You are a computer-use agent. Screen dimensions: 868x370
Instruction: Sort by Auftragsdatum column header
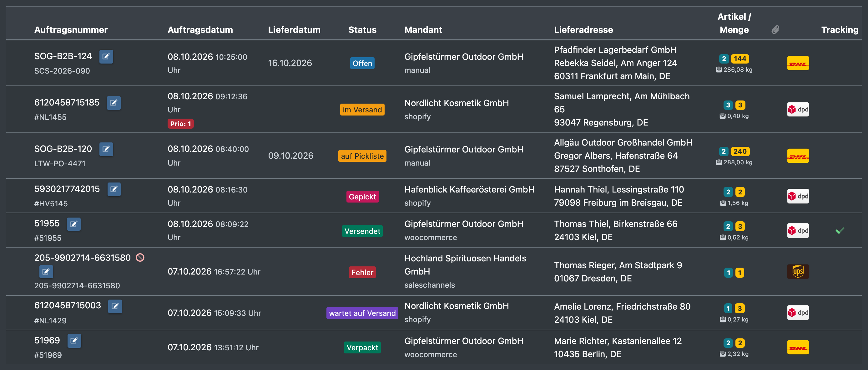tap(200, 30)
